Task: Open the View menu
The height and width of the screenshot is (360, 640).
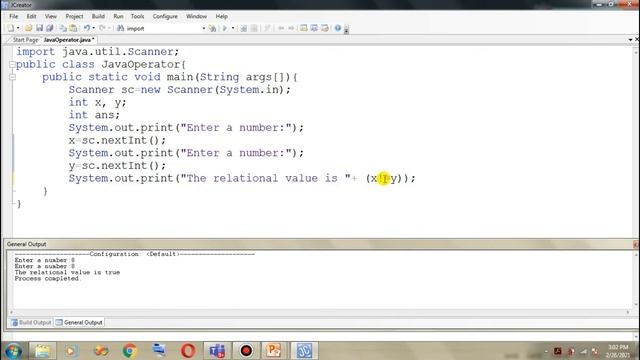Action: (51, 16)
